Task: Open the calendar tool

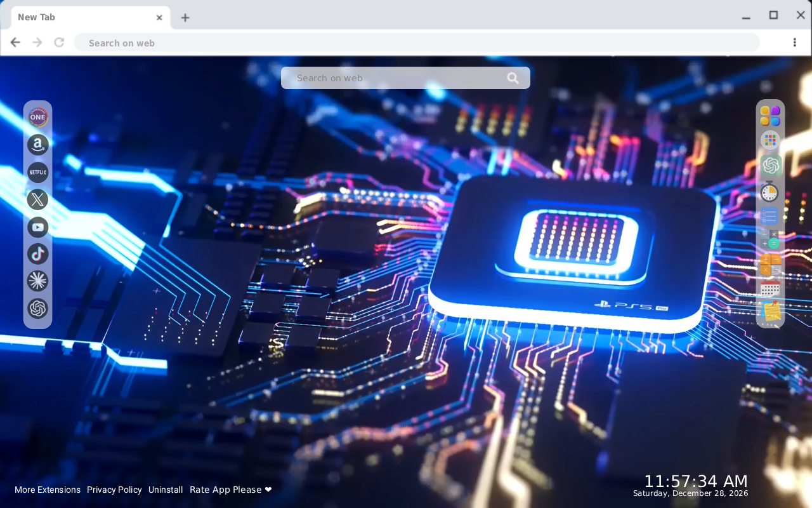Action: click(x=770, y=289)
